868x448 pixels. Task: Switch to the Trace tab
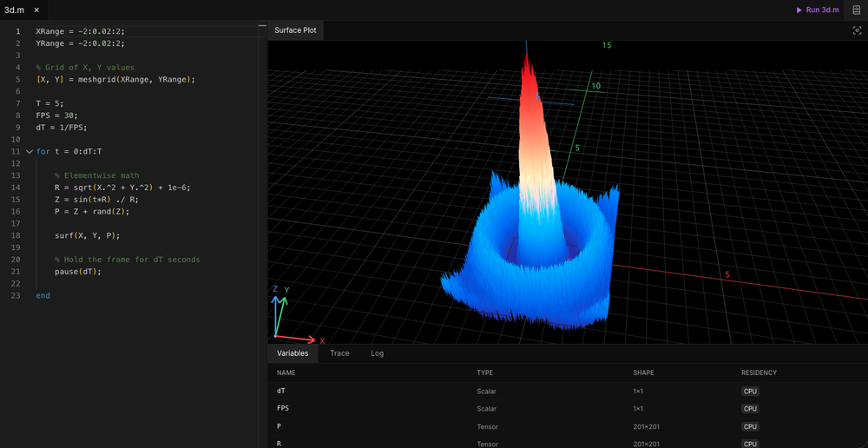coord(339,353)
